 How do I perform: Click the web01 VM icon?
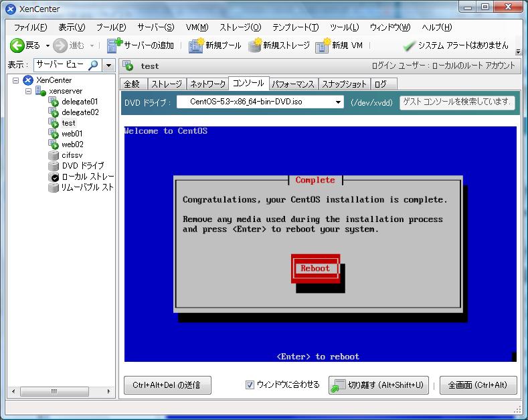(54, 134)
